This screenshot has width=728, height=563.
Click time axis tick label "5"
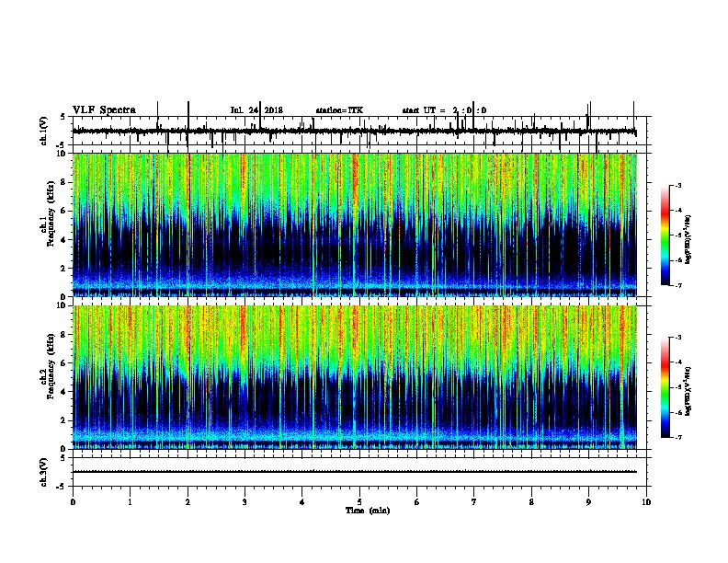point(359,502)
